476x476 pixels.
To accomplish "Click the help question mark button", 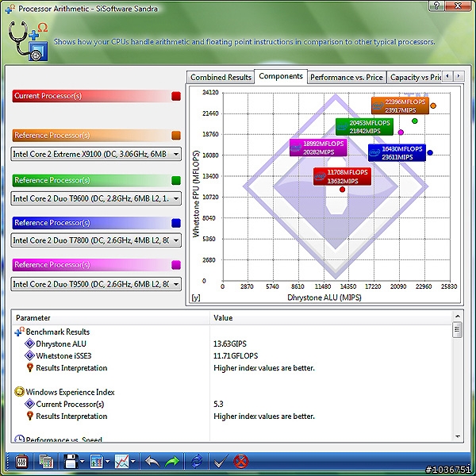I will [x=437, y=6].
